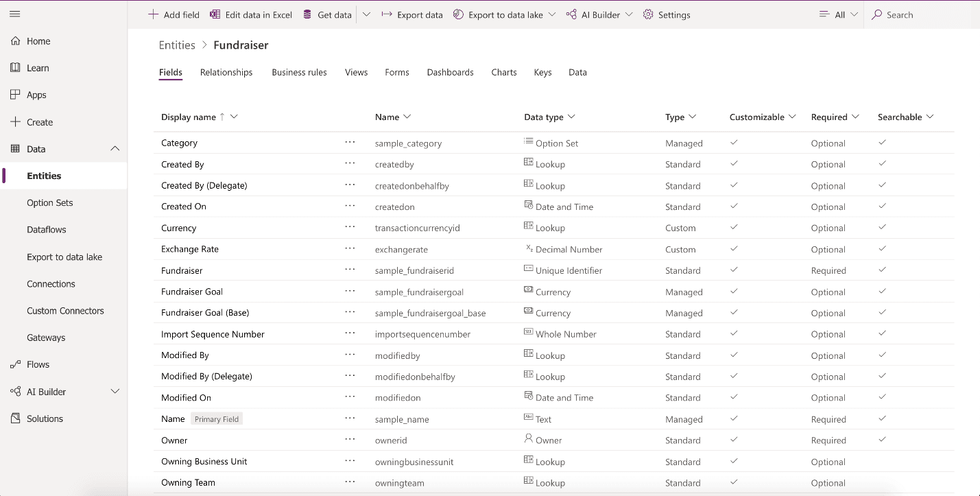
Task: Sort by Display name column header
Action: (x=189, y=117)
